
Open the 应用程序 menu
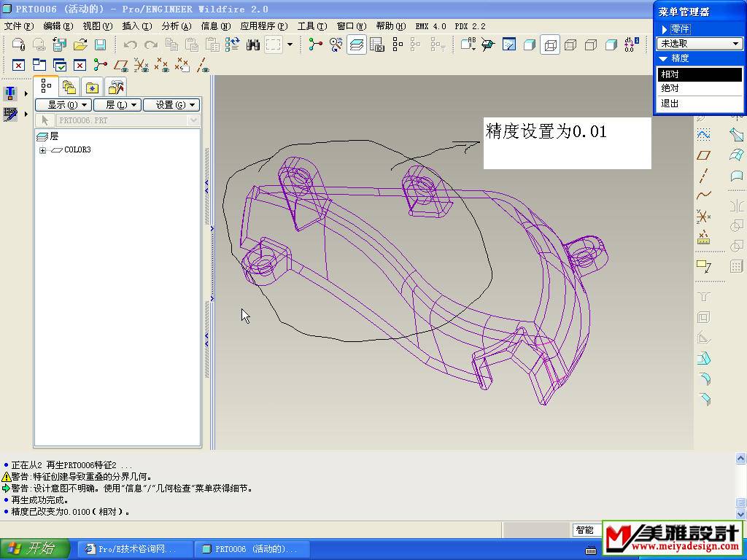(x=263, y=26)
